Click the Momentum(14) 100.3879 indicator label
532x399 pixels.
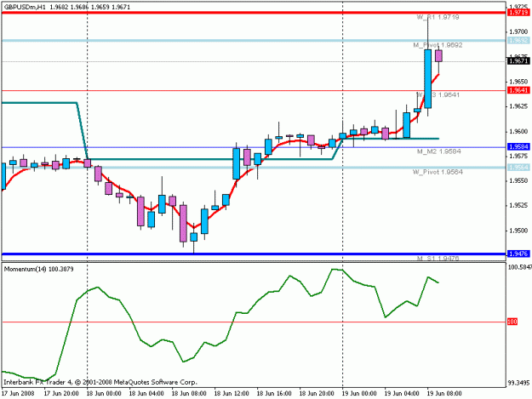[x=38, y=269]
